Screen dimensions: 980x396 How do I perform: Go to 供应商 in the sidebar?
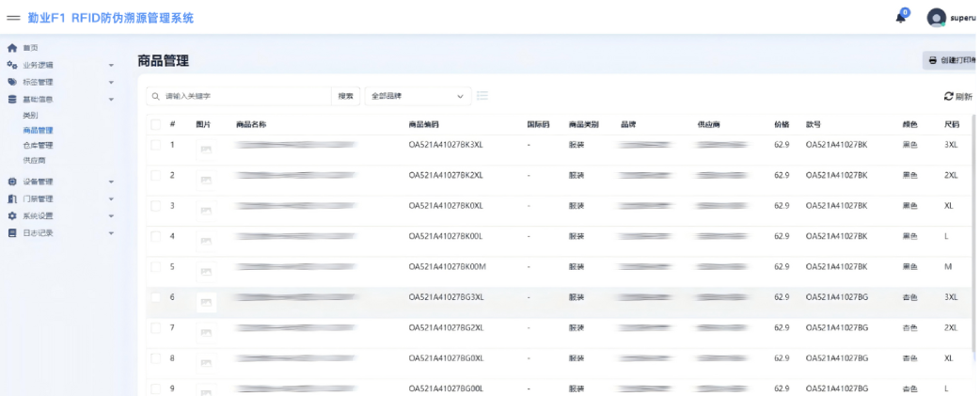35,161
